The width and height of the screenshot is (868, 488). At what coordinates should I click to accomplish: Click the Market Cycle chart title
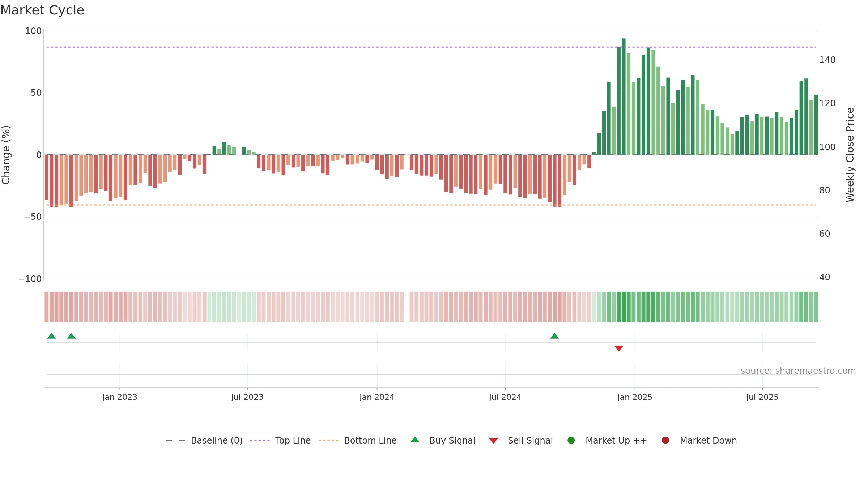point(42,10)
